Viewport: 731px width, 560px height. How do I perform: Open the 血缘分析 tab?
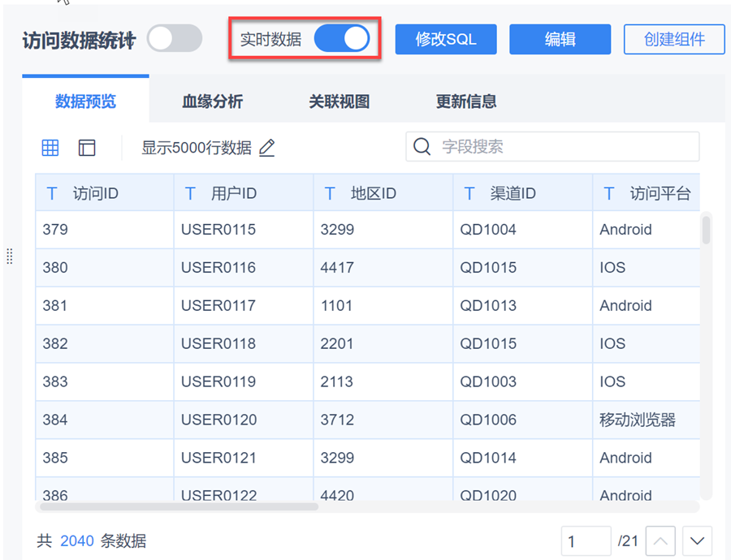click(x=212, y=101)
